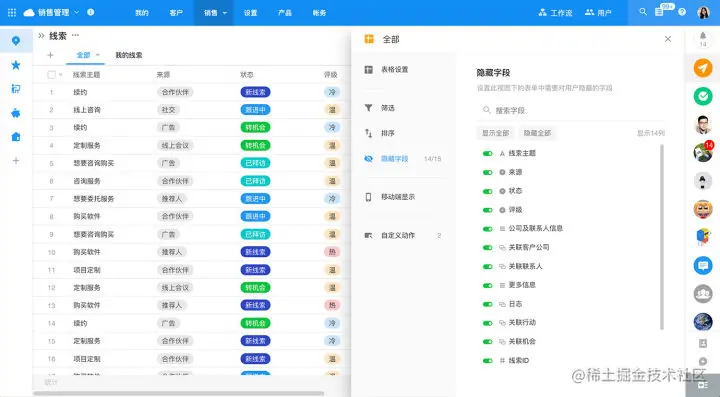Click the table horizontal scrollbar
Viewport: 720px width, 397px height.
[x=179, y=393]
